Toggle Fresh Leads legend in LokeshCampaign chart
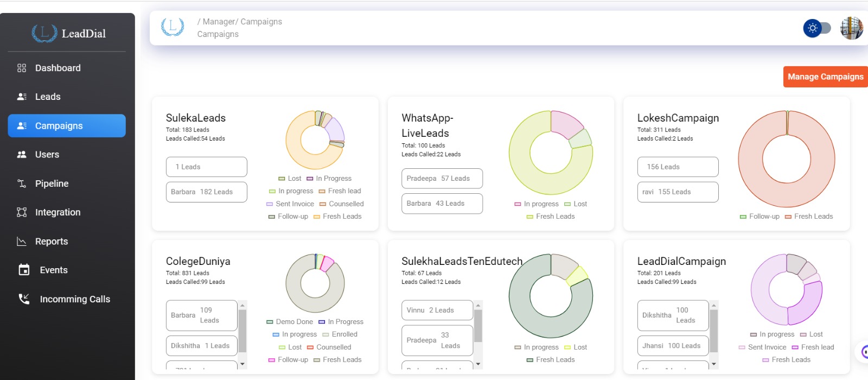The height and width of the screenshot is (380, 868). pyautogui.click(x=809, y=217)
